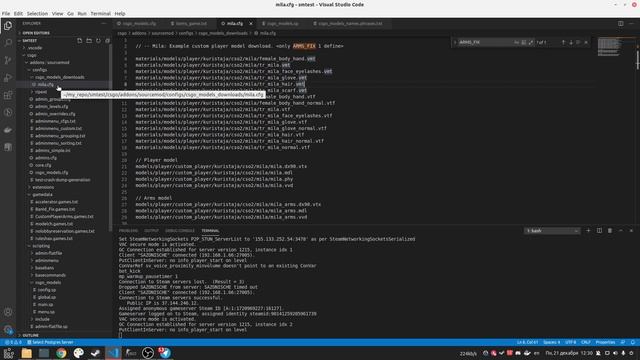Click Select Postgres Server in status bar

[50, 342]
